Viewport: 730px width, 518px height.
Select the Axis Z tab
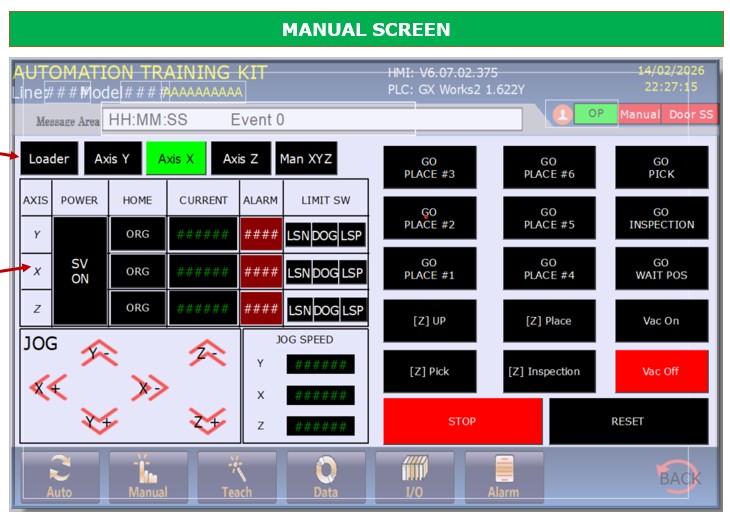(x=241, y=159)
